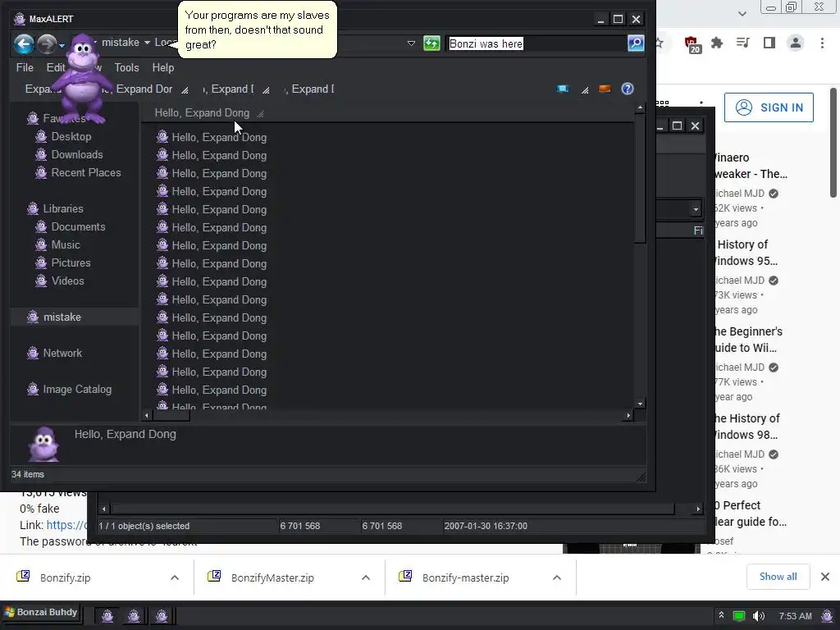Expand options chevron for BonzifyMaster.zip

pyautogui.click(x=366, y=577)
